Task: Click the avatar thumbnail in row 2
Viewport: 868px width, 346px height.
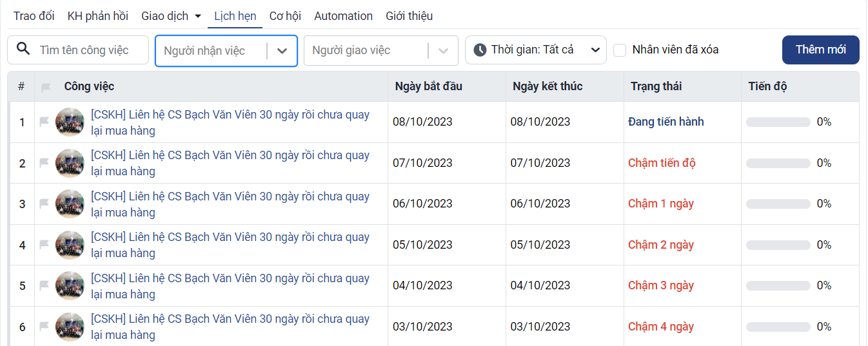Action: pos(70,163)
